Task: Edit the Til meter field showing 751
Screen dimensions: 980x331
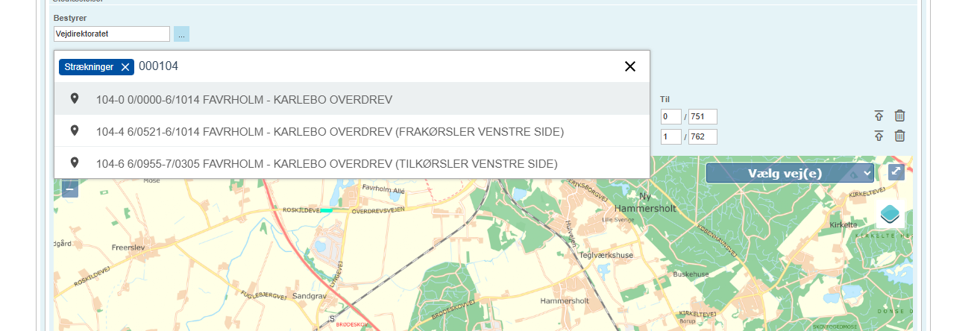Action: pyautogui.click(x=703, y=116)
